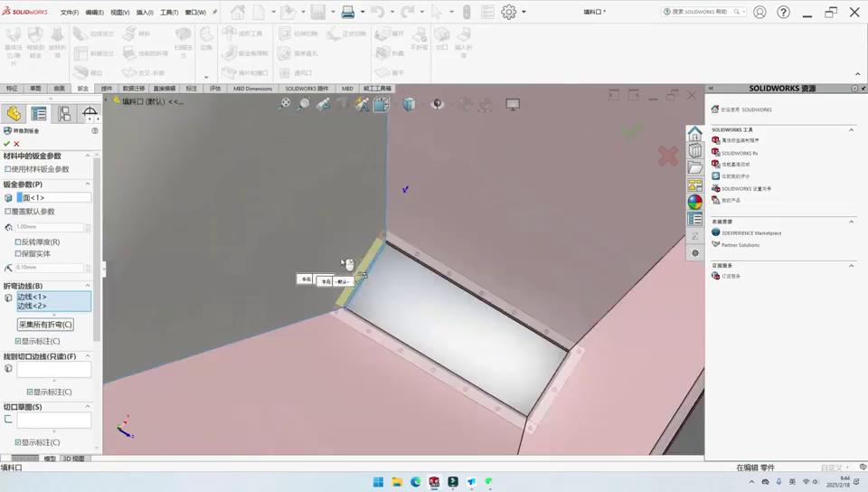Collapse the 折弯边线(B) section
This screenshot has height=492, width=868.
point(88,286)
